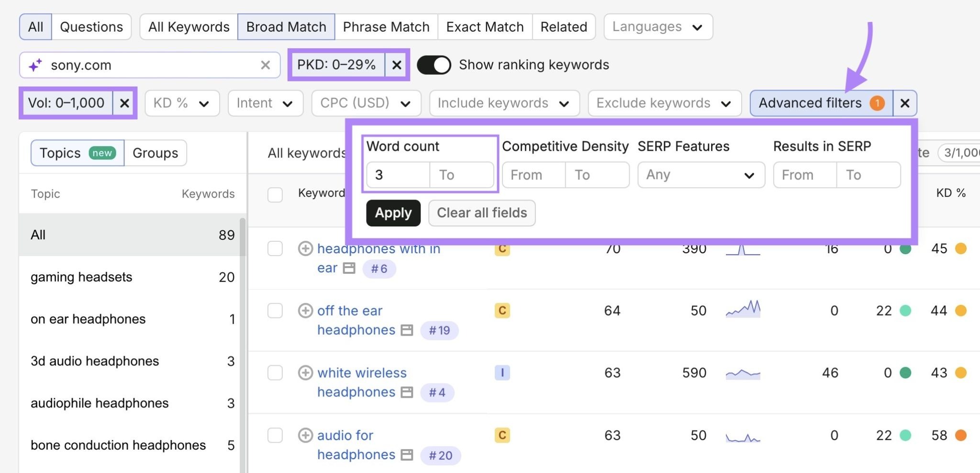The image size is (980, 473).
Task: Open SERP view for 'off the ear headphones'
Action: tap(407, 330)
